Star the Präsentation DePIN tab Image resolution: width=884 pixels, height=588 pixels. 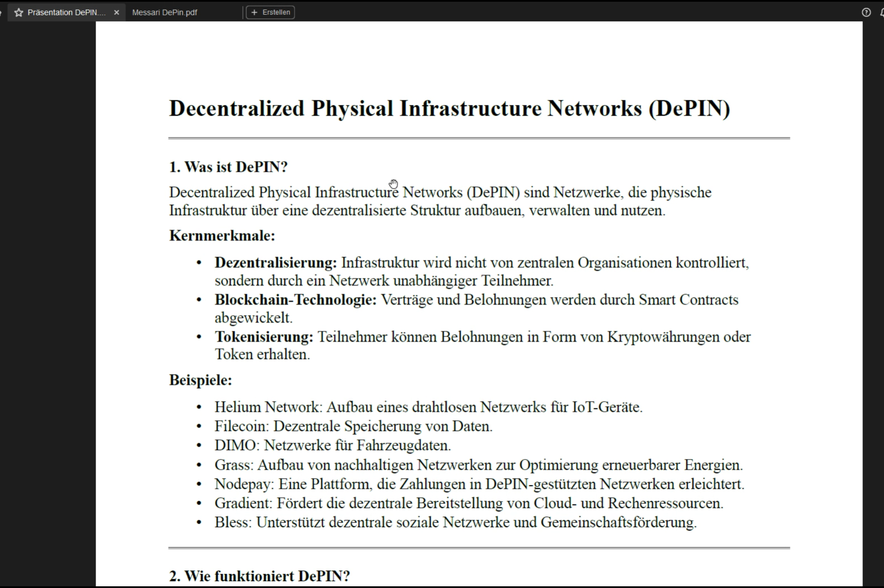tap(19, 13)
